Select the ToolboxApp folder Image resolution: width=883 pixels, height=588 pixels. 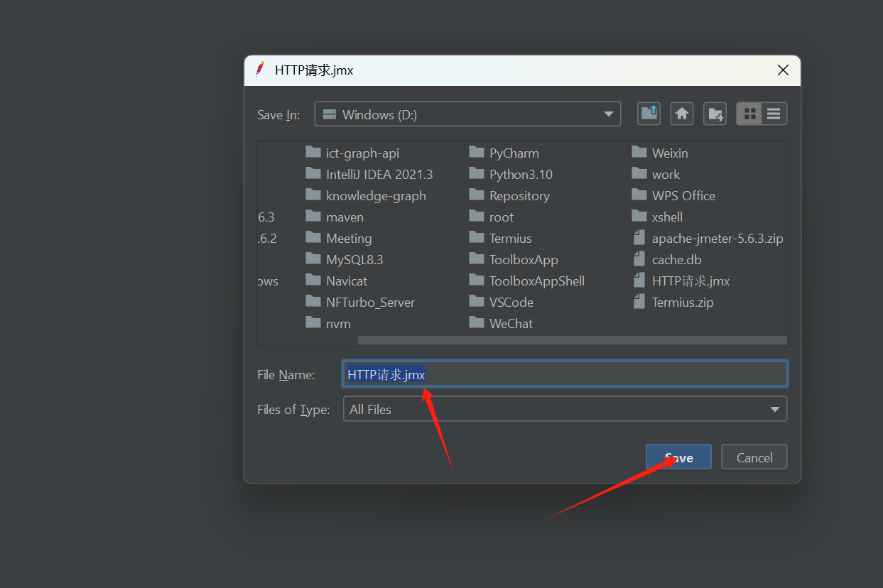[x=514, y=259]
